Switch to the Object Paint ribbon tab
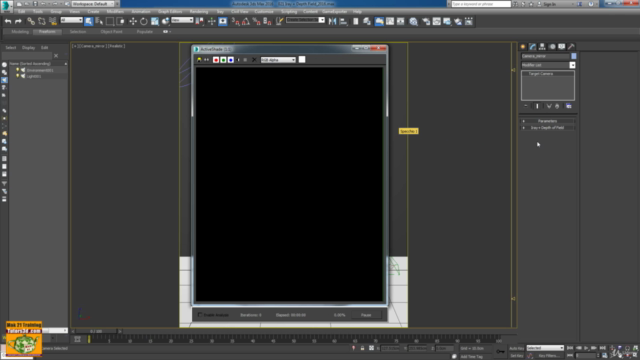Screen dimensions: 640x360 click(111, 31)
